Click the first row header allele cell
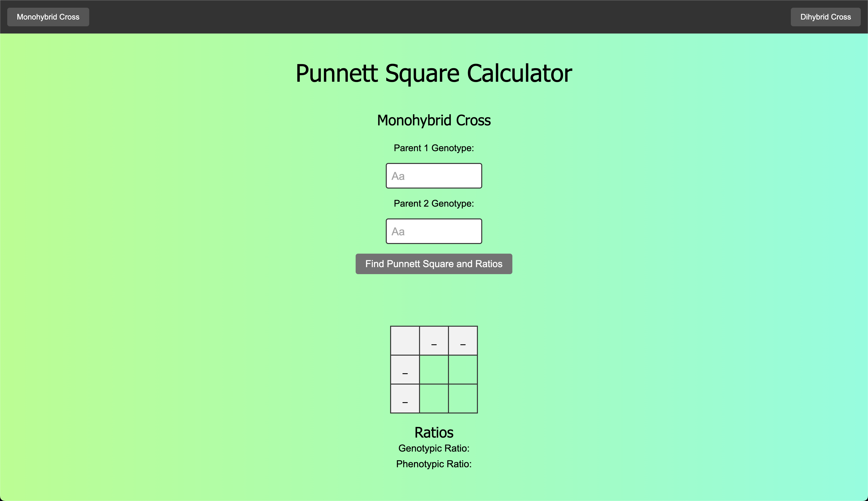 coord(405,370)
